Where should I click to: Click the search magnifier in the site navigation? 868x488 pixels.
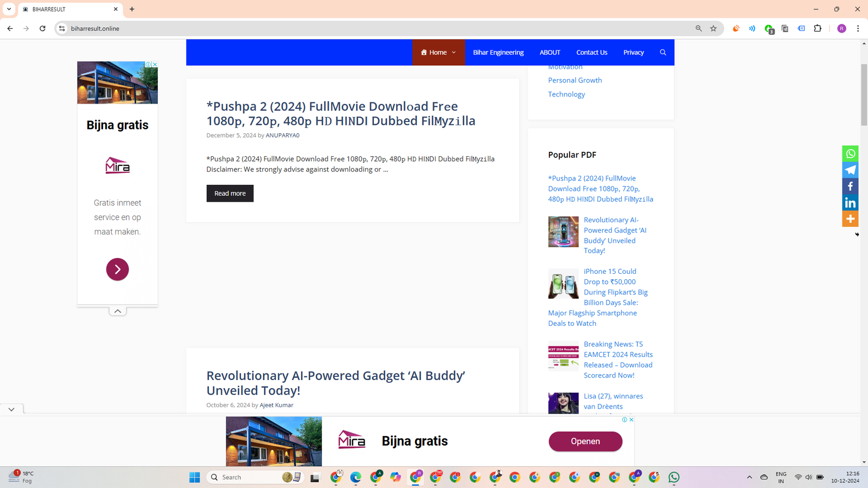click(x=663, y=53)
